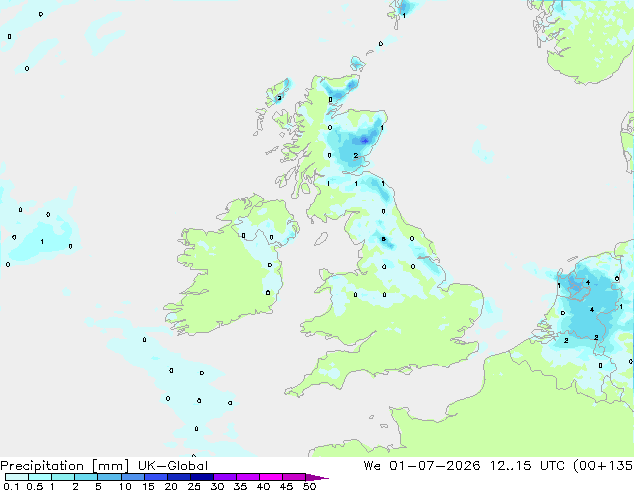The image size is (634, 490).
Task: Click the value on the Outer Hebrides
Action: [x=279, y=98]
